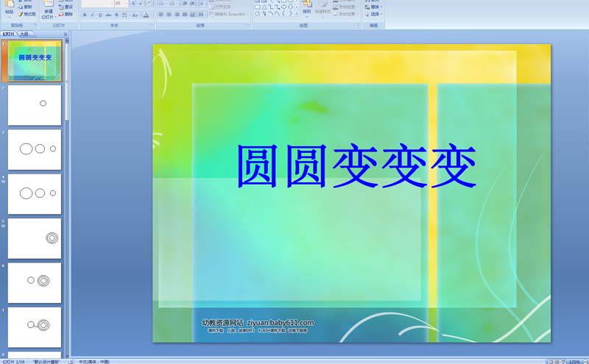
Task: Select slide 5 thumbnail with concentric circles
Action: [35, 238]
